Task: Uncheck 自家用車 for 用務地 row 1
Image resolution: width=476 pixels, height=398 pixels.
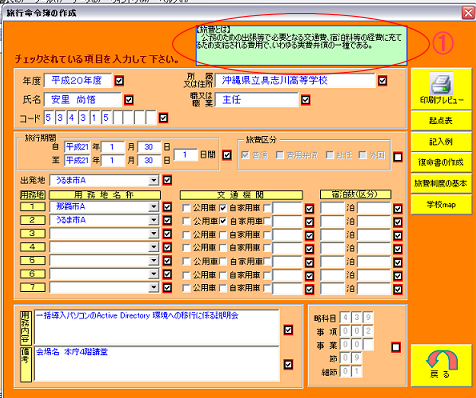Action: coord(223,208)
